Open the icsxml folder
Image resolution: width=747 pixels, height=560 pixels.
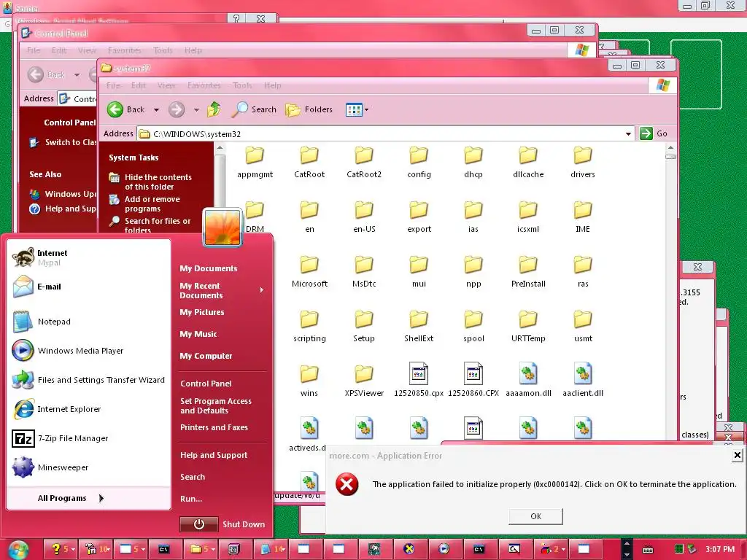(528, 217)
